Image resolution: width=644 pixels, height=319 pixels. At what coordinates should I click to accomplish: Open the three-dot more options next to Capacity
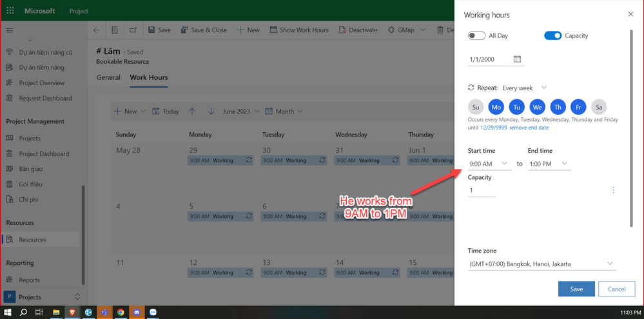[613, 189]
